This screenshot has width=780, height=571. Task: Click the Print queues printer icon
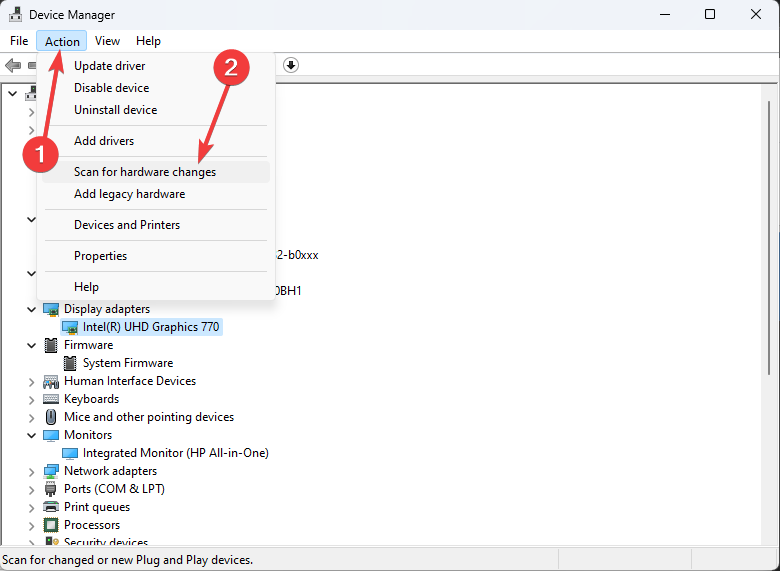(51, 507)
